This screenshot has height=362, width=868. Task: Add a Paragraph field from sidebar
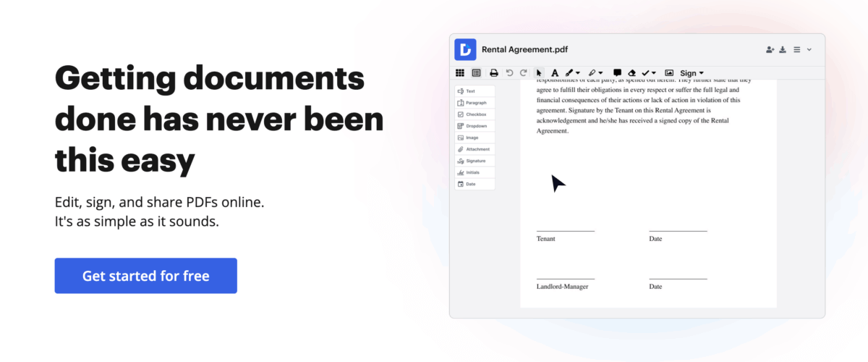coord(475,103)
